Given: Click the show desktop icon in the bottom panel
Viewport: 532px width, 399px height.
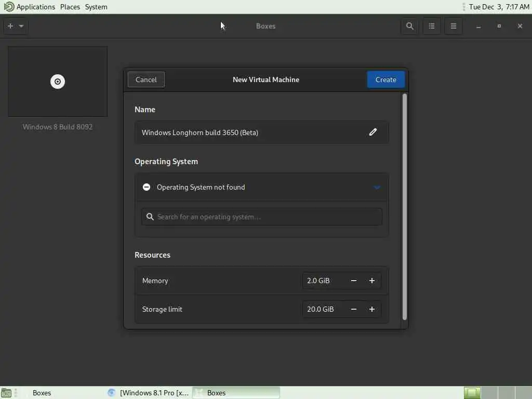Looking at the screenshot, I should [6, 393].
